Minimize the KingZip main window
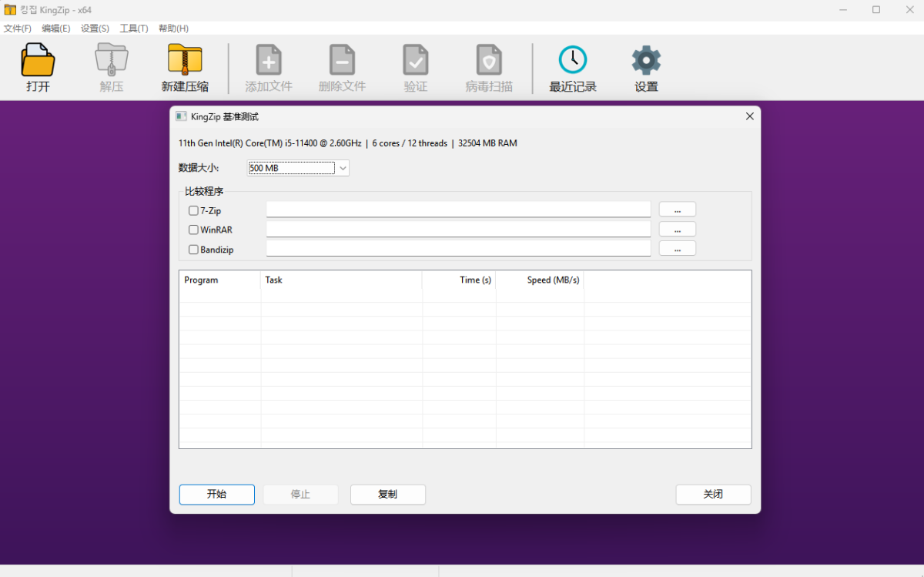Screen dimensions: 924x577 click(x=842, y=9)
